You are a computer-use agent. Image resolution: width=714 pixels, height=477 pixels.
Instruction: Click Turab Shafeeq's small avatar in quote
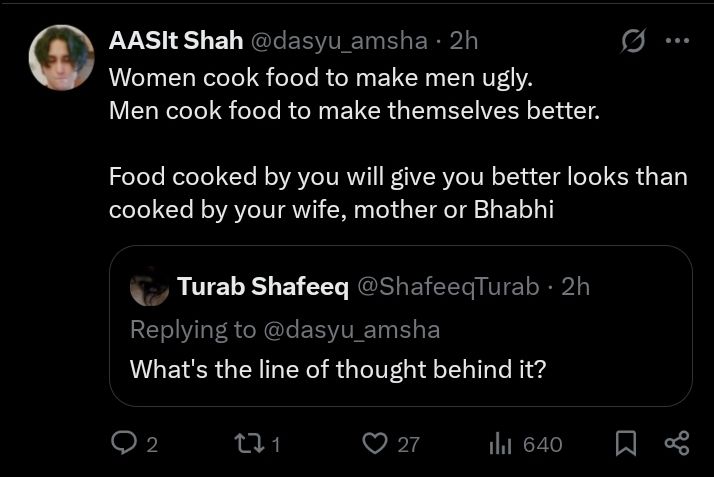pos(149,287)
